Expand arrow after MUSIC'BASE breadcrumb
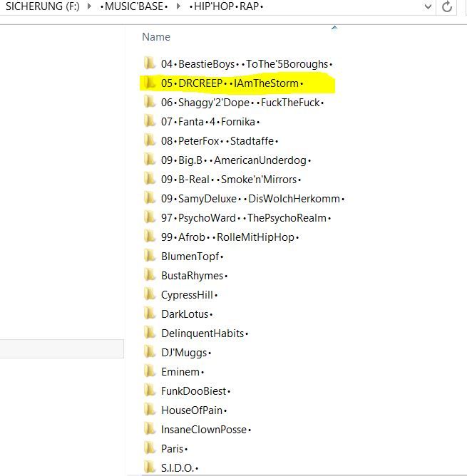This screenshot has width=467, height=476. click(x=179, y=6)
